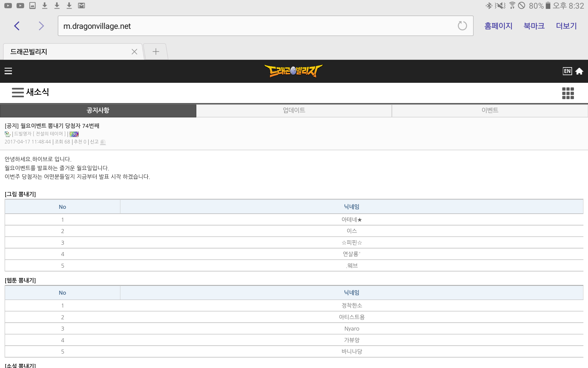Image resolution: width=588 pixels, height=368 pixels.
Task: Open the 북마크 bookmarks list
Action: 534,26
